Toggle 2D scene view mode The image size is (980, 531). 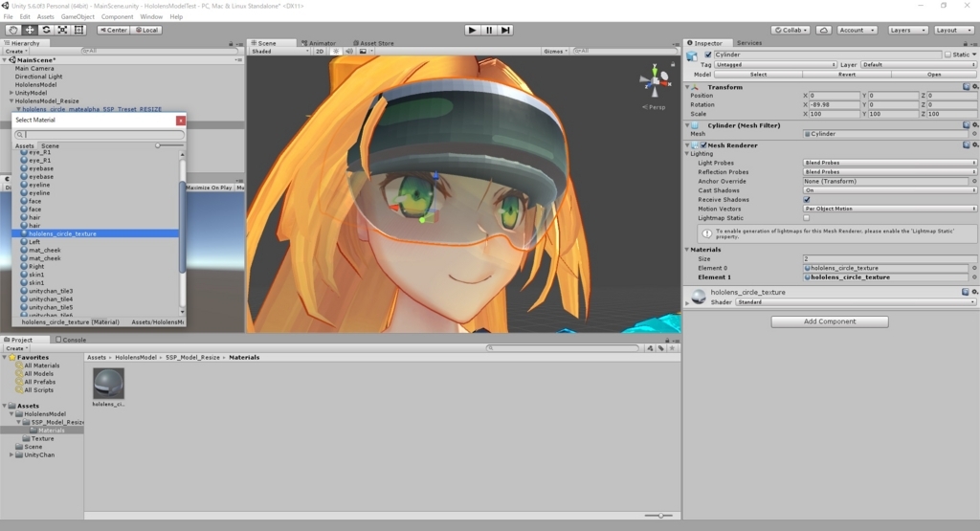pos(320,52)
